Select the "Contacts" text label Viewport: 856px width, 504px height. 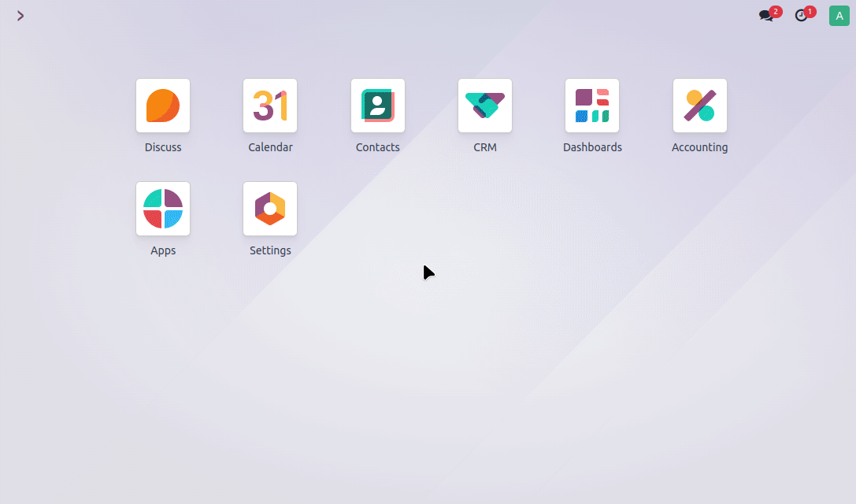click(x=378, y=147)
